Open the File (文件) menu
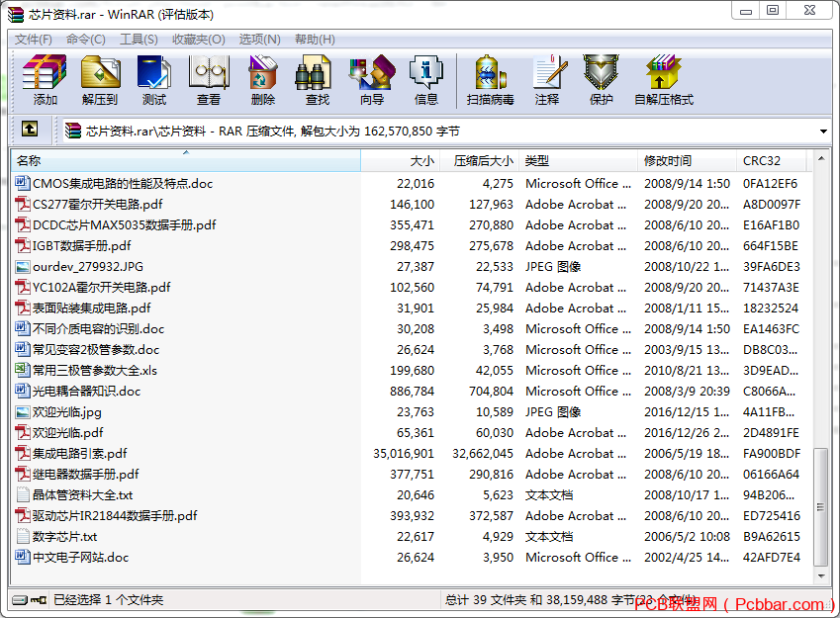The width and height of the screenshot is (840, 618). click(34, 40)
